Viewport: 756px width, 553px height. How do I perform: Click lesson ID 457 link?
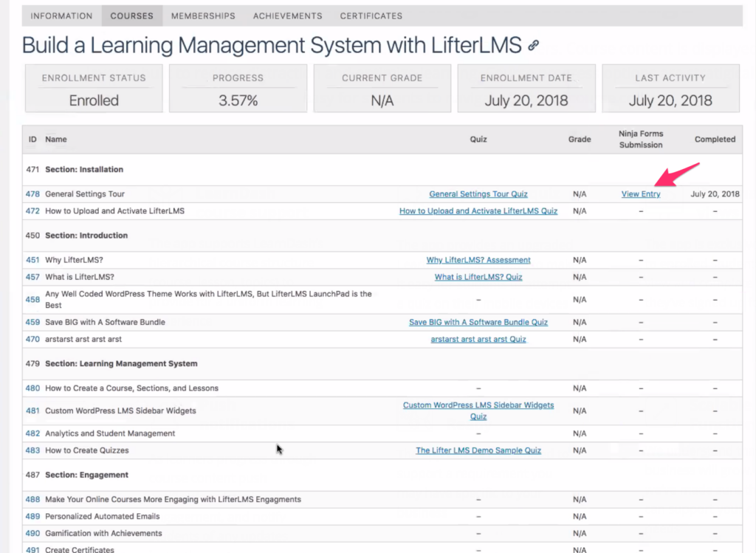[x=32, y=277]
